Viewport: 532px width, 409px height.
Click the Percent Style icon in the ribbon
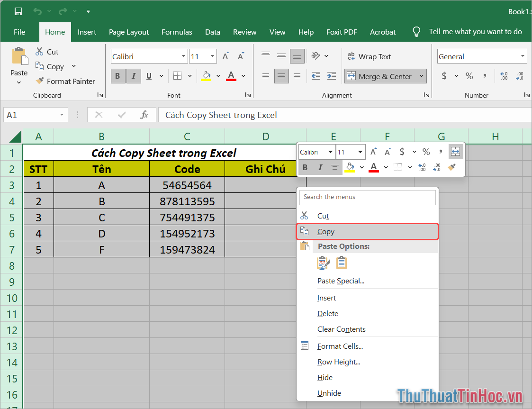pos(469,76)
